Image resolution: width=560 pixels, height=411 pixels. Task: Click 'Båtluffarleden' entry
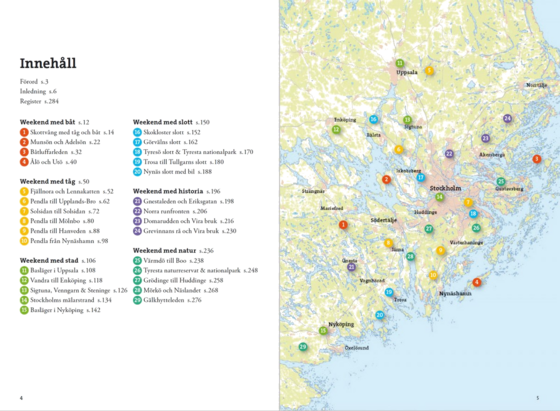[x=51, y=152]
